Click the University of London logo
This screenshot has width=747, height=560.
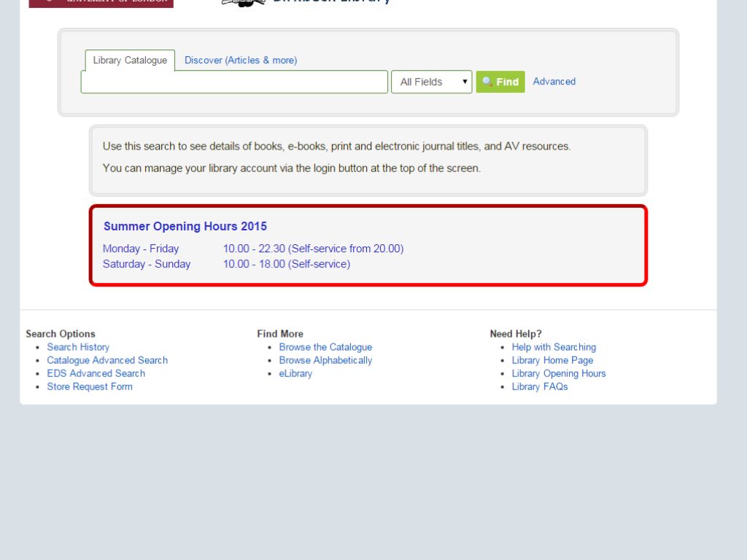pos(101,3)
